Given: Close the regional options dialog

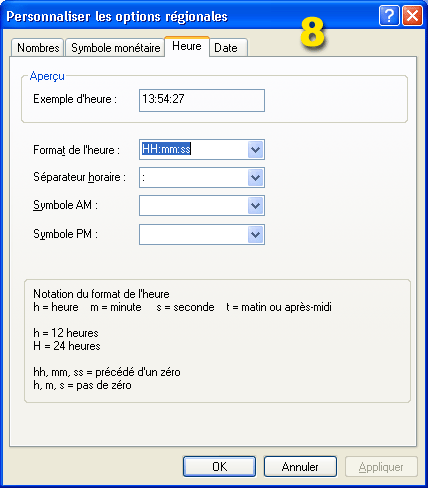Looking at the screenshot, I should click(x=412, y=15).
